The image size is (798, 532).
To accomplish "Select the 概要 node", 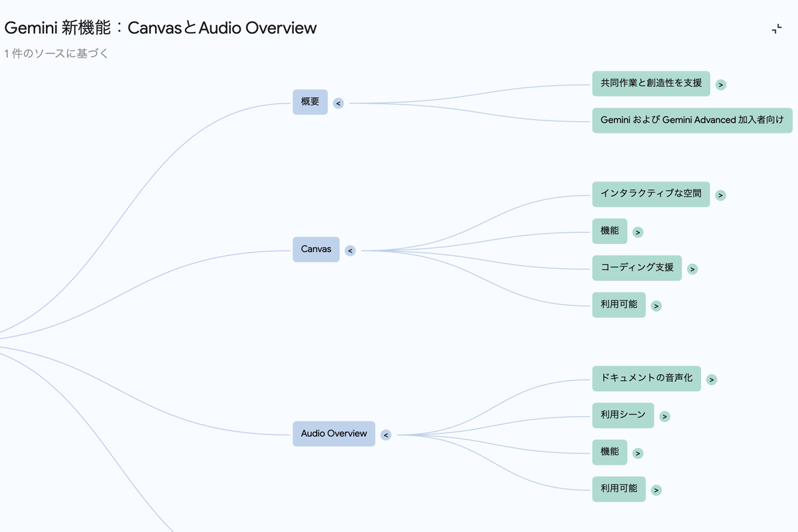I will [x=310, y=102].
